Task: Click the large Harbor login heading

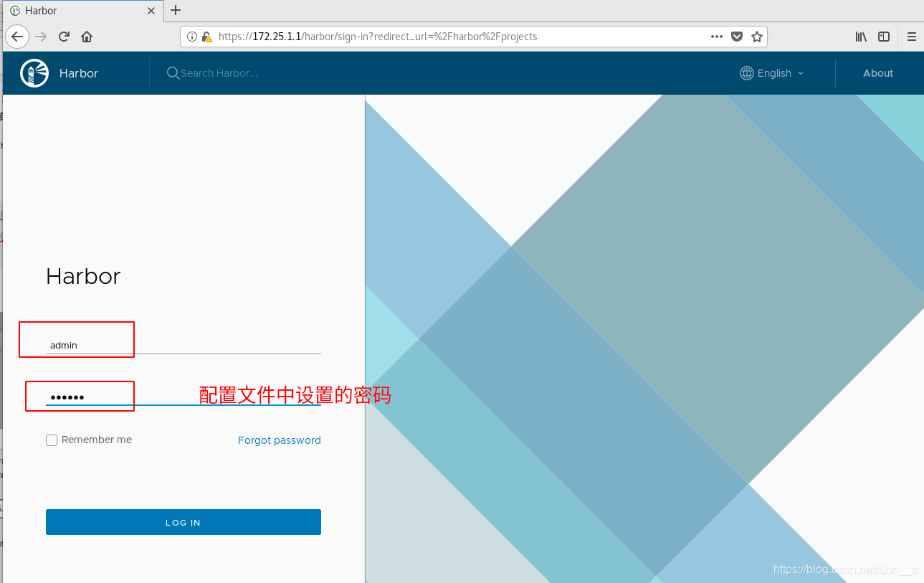Action: point(83,276)
